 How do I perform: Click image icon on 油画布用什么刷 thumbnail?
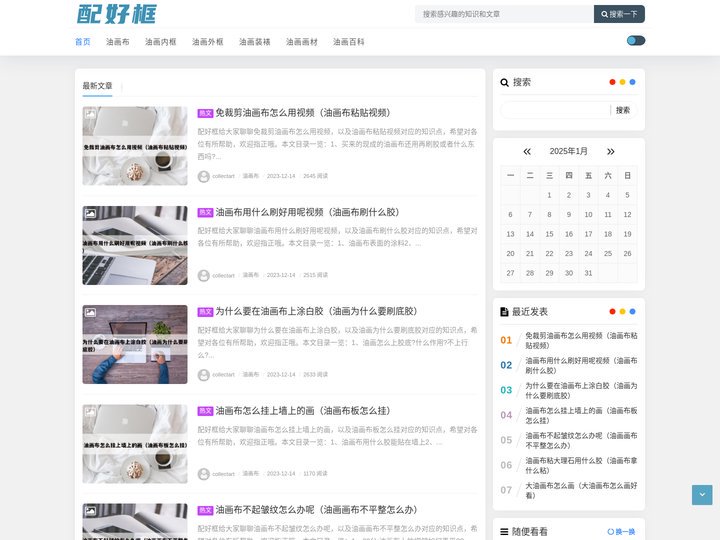(90, 214)
